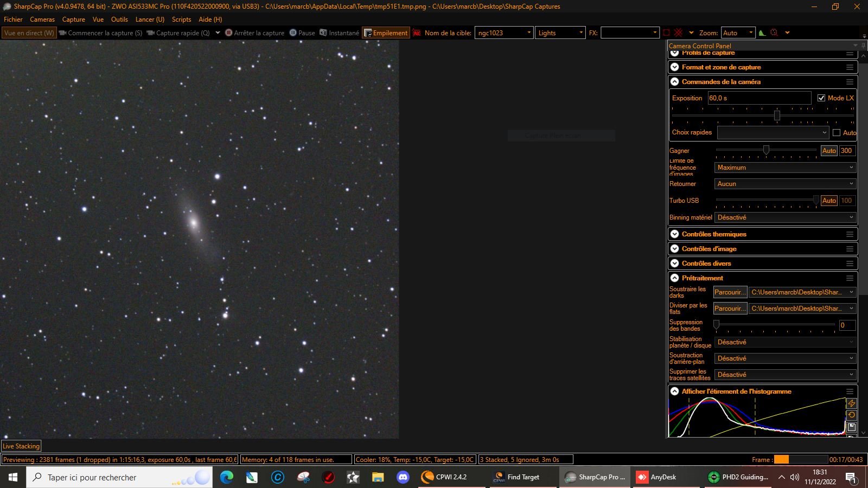Click the red target name icon before 'Nom de la cible'
Screen dimensions: 868x488
tap(417, 33)
